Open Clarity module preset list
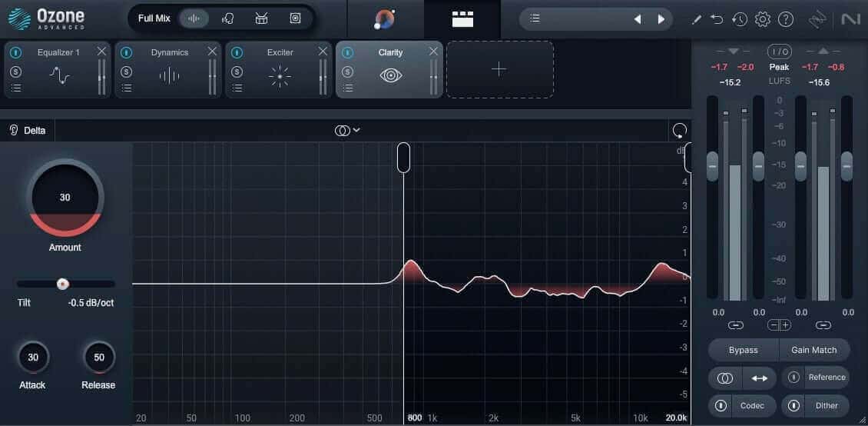Image resolution: width=868 pixels, height=426 pixels. [347, 88]
